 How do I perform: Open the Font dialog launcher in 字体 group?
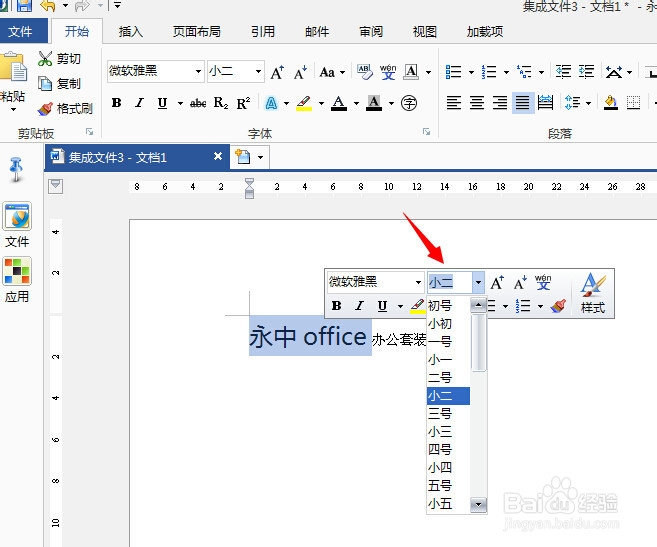[x=426, y=132]
